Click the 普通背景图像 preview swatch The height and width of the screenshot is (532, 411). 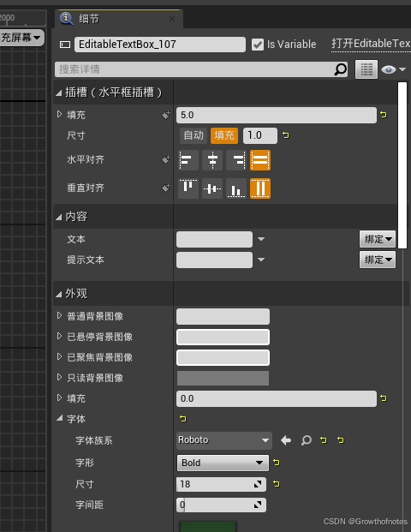click(223, 317)
